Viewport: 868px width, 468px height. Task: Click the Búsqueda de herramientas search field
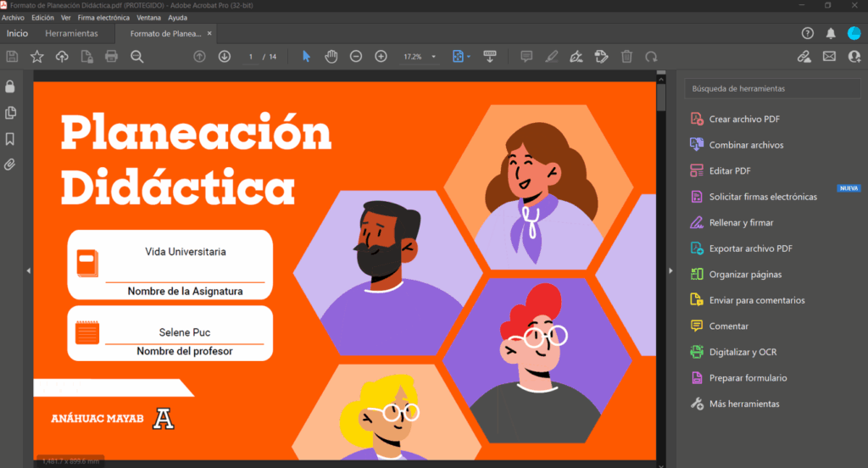pos(771,88)
